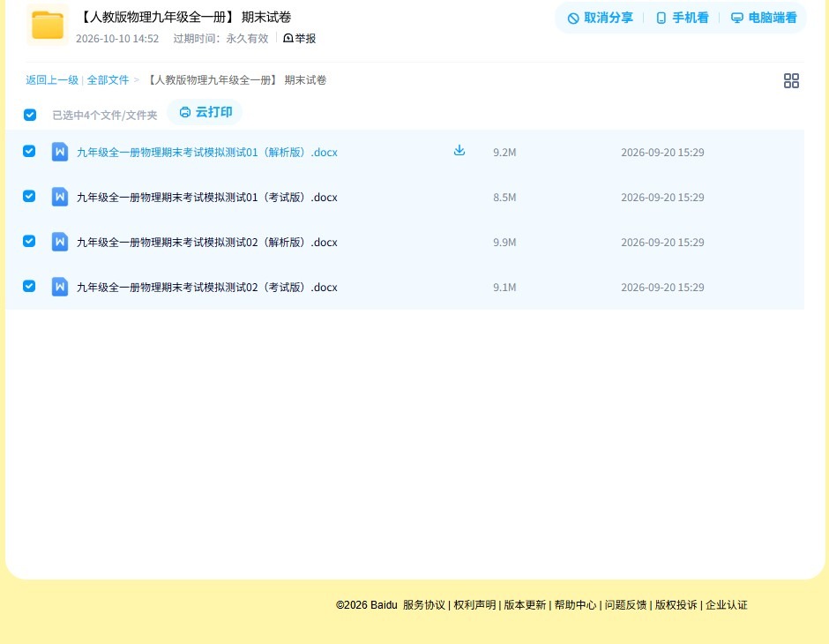Open the 手机看 option
Screen dimensions: 829x644
(x=682, y=18)
